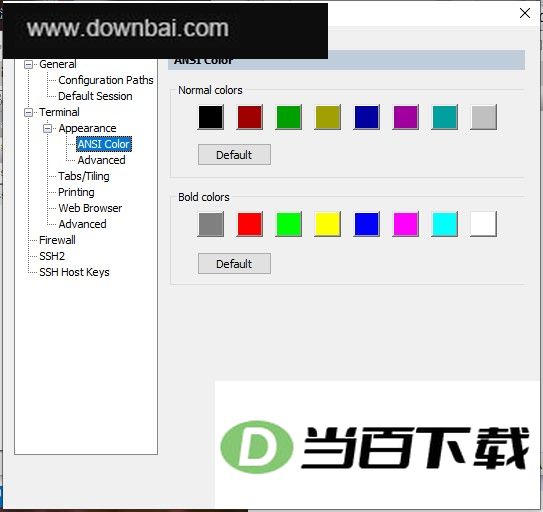Collapse the Terminal tree node
The image size is (543, 512).
[x=28, y=112]
